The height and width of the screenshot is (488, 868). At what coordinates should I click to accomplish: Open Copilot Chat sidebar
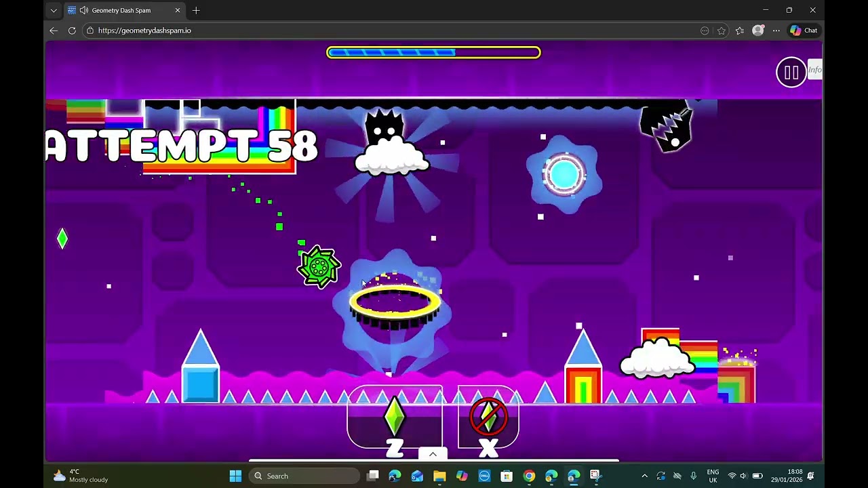coord(804,30)
